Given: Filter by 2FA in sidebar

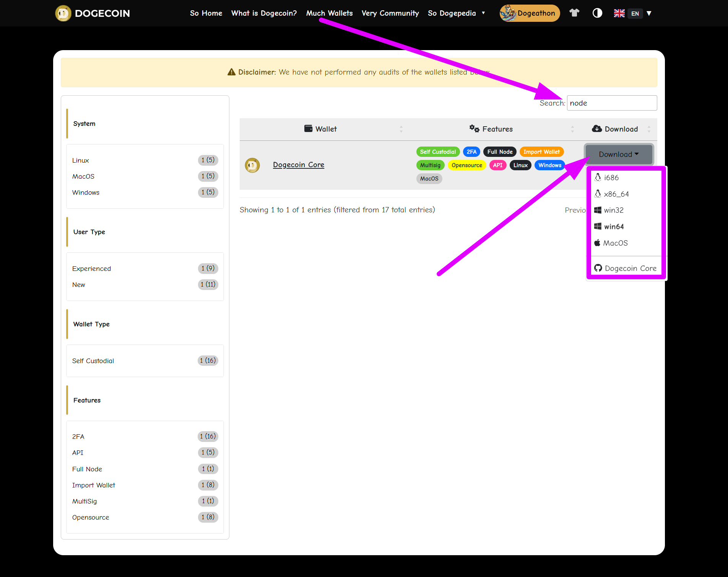Looking at the screenshot, I should click(145, 437).
